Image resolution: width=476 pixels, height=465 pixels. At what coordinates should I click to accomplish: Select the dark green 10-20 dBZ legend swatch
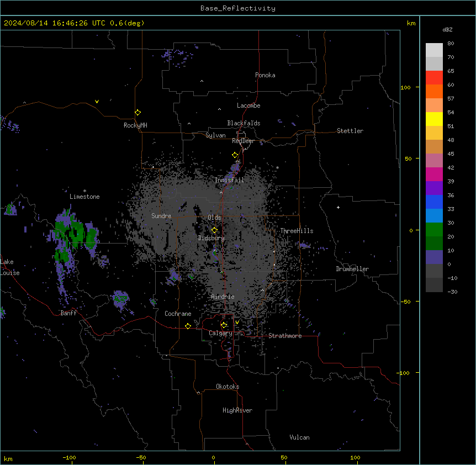(434, 243)
